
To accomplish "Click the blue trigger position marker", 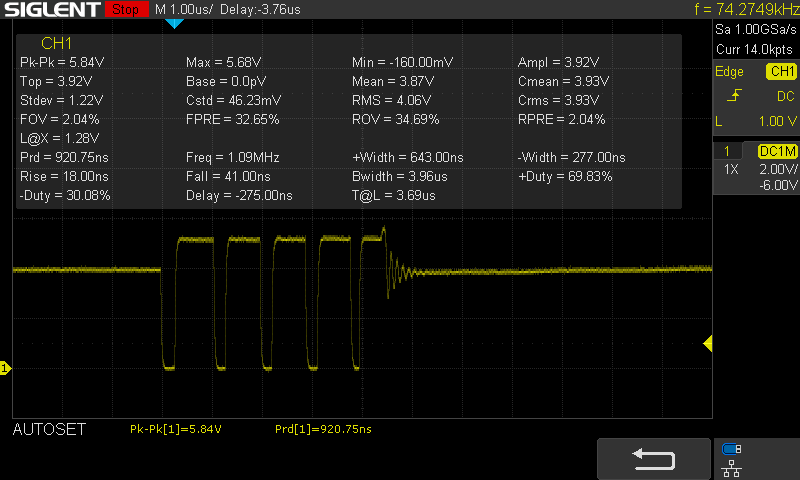I will tap(174, 23).
